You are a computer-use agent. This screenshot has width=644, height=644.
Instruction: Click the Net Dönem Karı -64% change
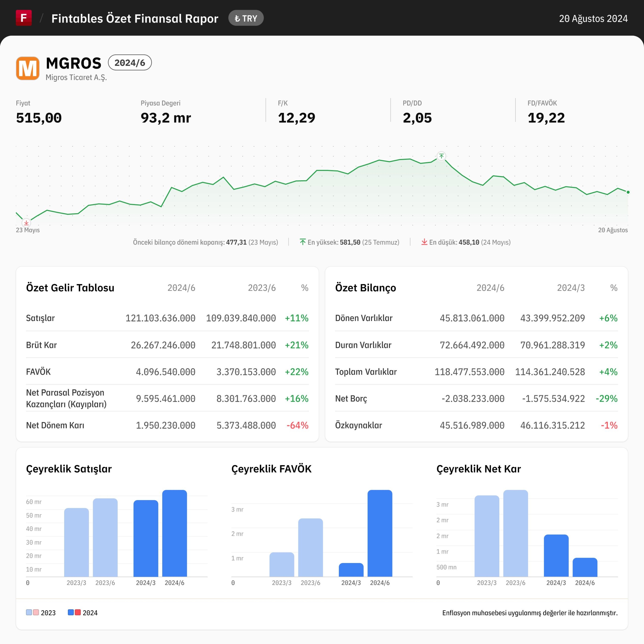tap(297, 425)
